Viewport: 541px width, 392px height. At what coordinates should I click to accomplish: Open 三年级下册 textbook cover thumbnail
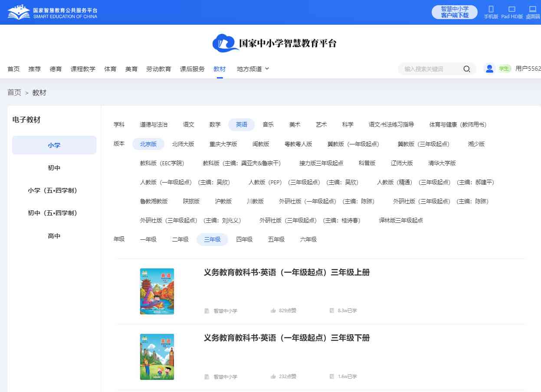(157, 357)
